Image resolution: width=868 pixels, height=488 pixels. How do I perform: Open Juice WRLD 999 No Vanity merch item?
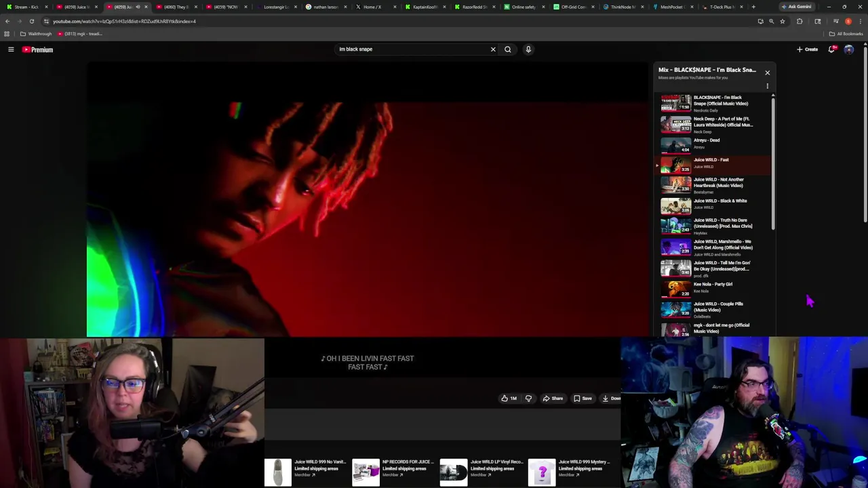pyautogui.click(x=305, y=471)
